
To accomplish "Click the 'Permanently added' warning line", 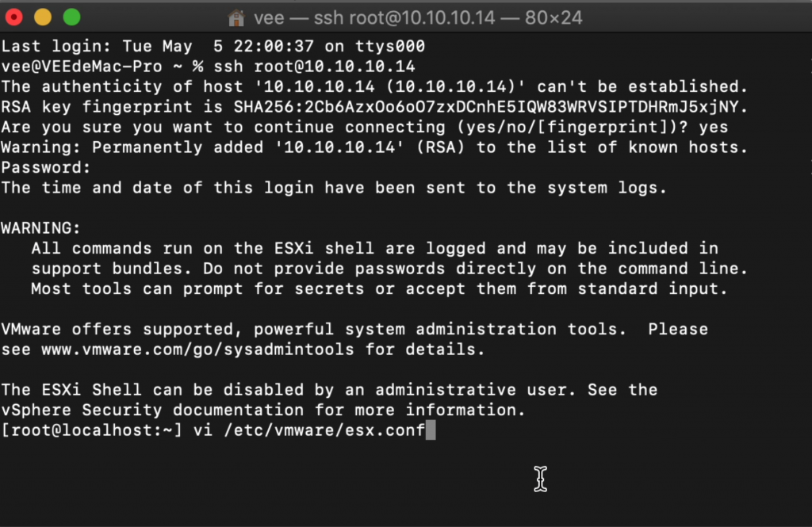I will point(374,147).
